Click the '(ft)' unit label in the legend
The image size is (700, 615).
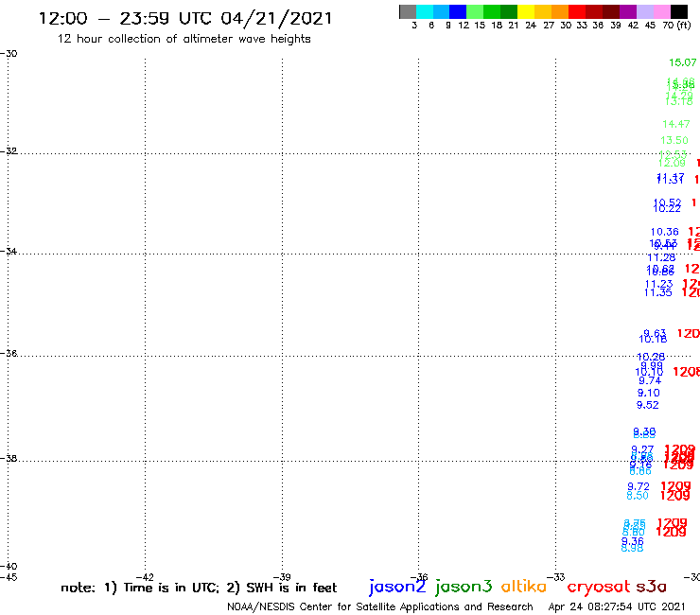684,25
